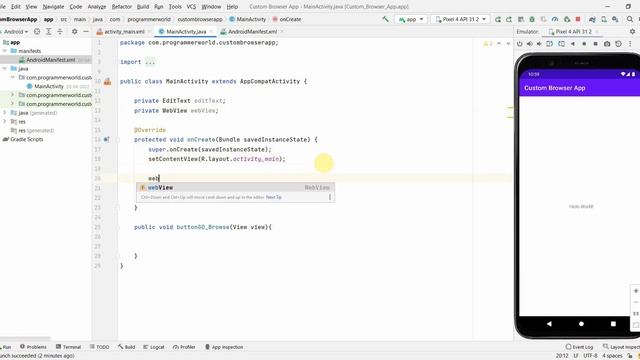This screenshot has width=640, height=360.
Task: Open the Refactor menu
Action: coord(122,7)
